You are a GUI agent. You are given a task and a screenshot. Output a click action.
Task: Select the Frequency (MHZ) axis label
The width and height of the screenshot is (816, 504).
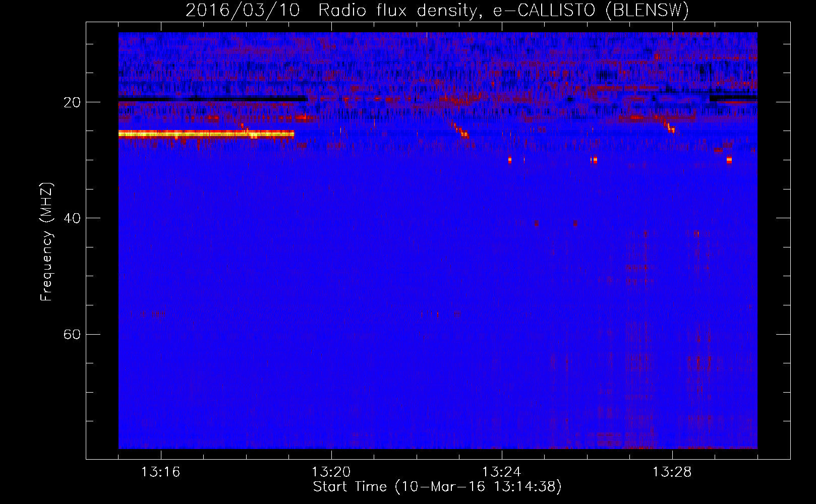(46, 242)
